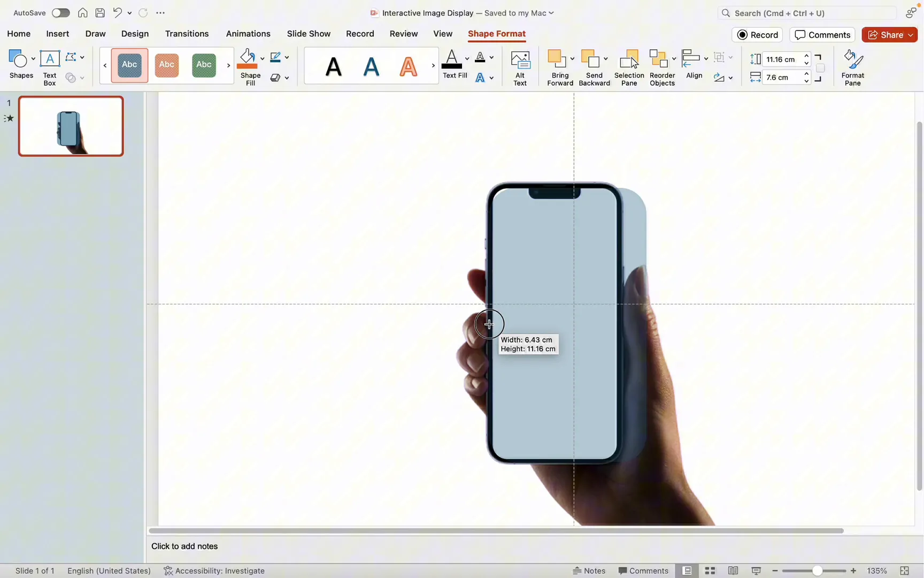This screenshot has width=924, height=578.
Task: Apply Shape Fill paint bucket
Action: [247, 58]
